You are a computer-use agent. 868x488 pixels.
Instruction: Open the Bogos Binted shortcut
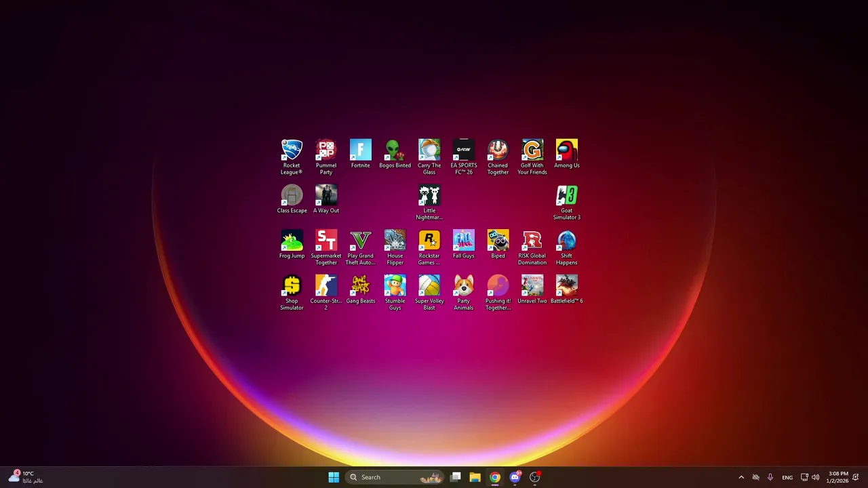(395, 154)
